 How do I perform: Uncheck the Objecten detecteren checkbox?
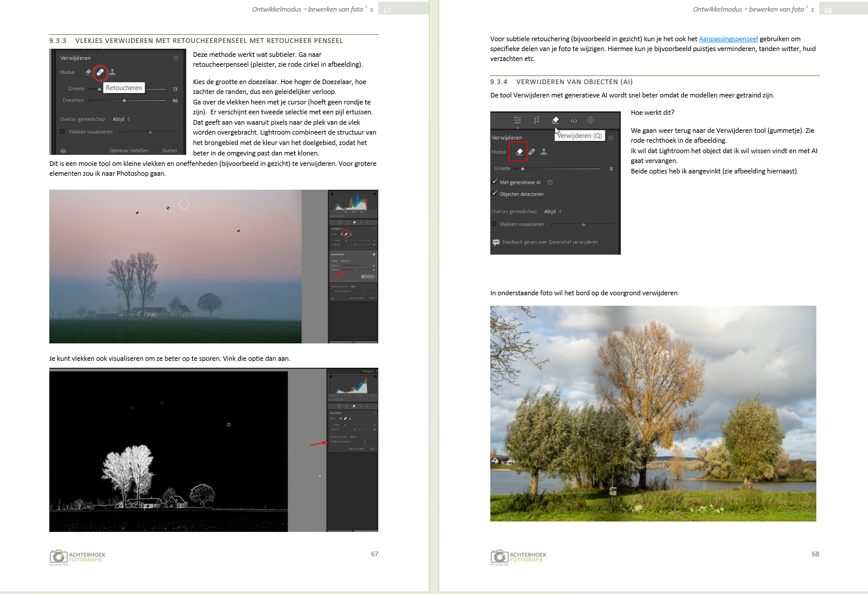click(x=495, y=194)
